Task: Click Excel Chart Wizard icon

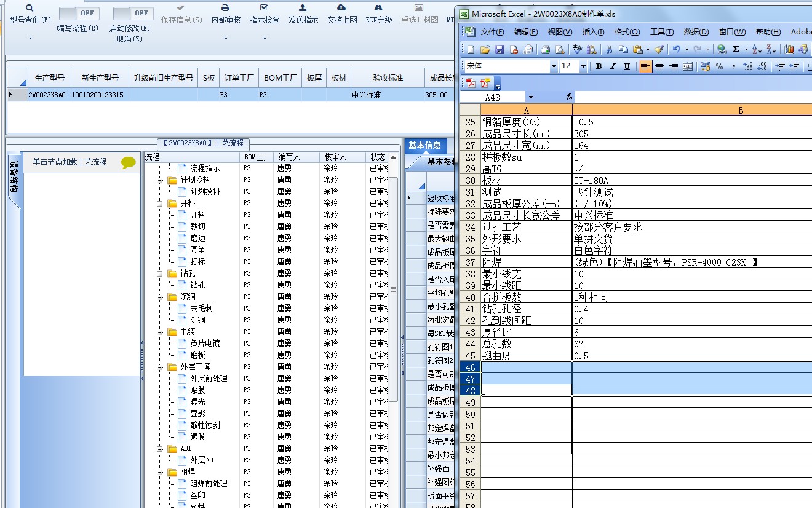Action: coord(789,49)
